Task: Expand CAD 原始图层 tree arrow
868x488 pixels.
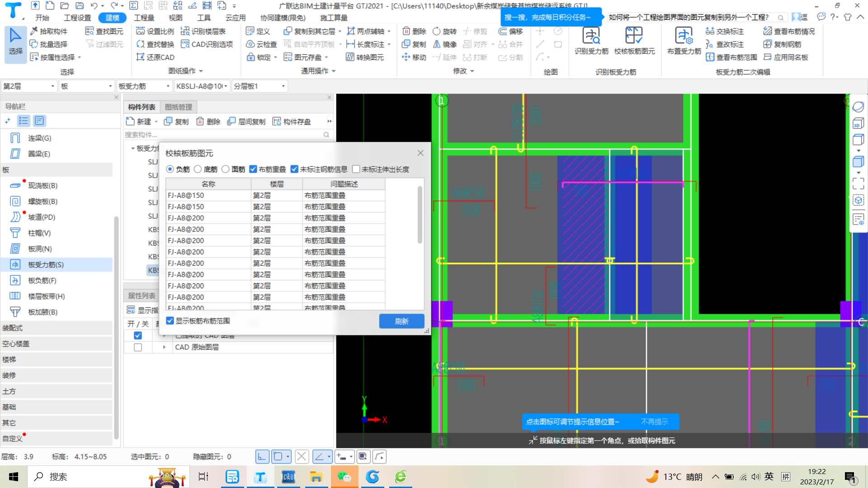Action: [164, 347]
